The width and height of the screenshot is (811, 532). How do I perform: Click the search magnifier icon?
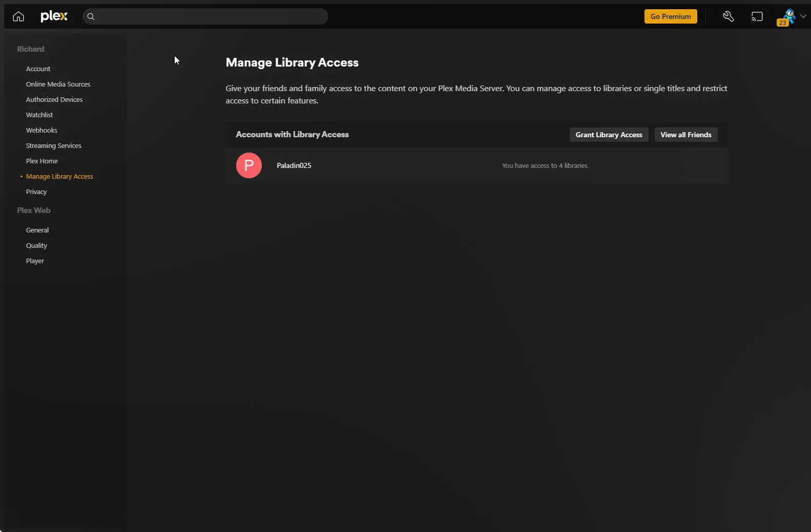click(x=91, y=16)
